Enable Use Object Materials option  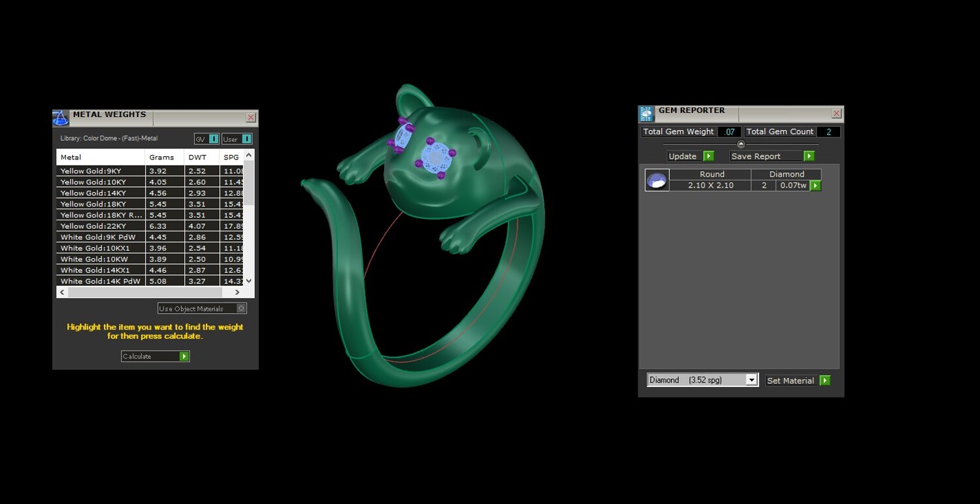[x=202, y=309]
